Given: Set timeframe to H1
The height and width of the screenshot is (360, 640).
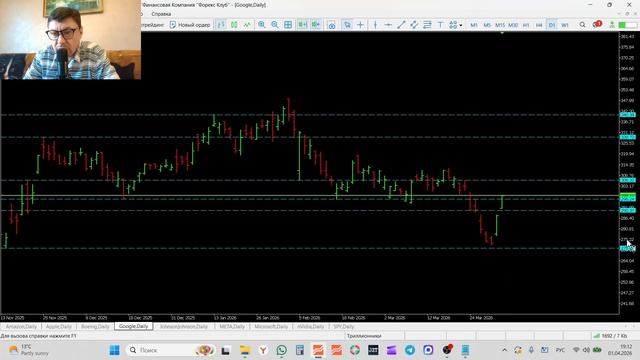Looking at the screenshot, I should 526,25.
